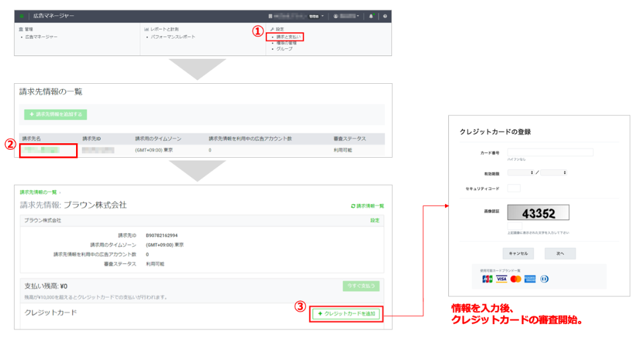Click クレジットカードを追加 button
644x342 pixels.
[346, 314]
